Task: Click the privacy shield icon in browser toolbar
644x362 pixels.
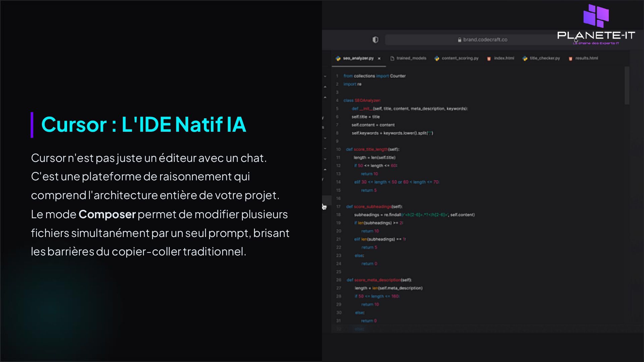Action: 375,40
